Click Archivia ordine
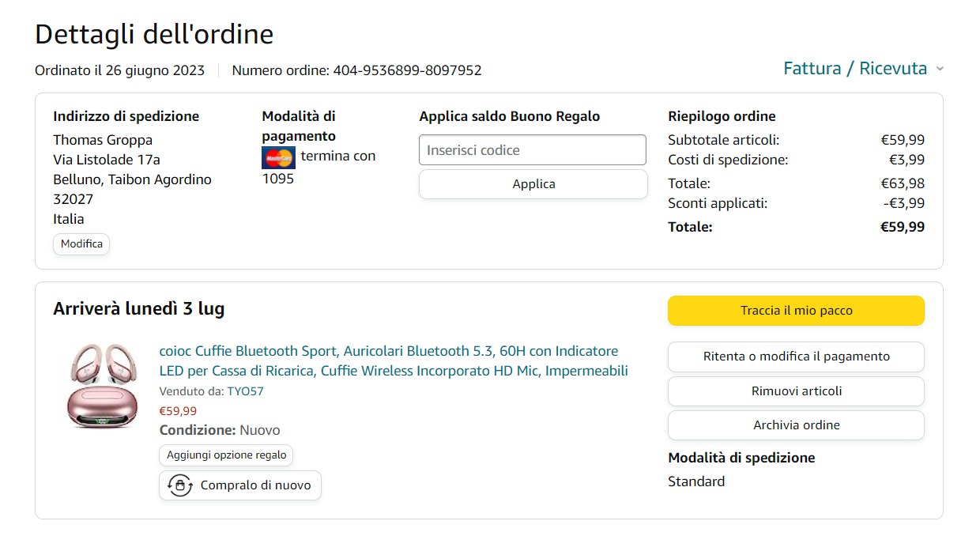980x536 pixels. coord(796,425)
